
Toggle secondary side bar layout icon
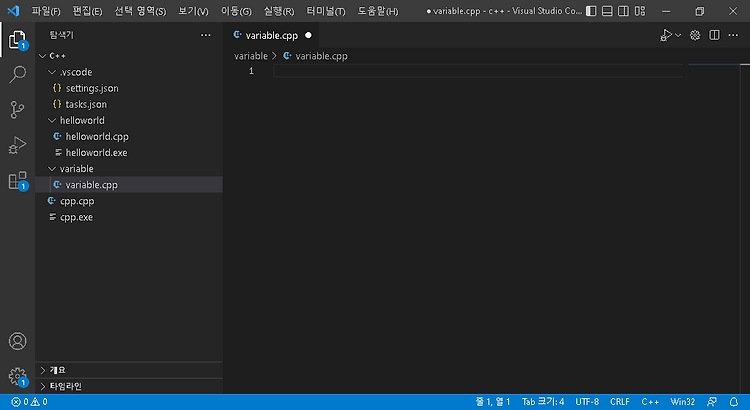(623, 11)
